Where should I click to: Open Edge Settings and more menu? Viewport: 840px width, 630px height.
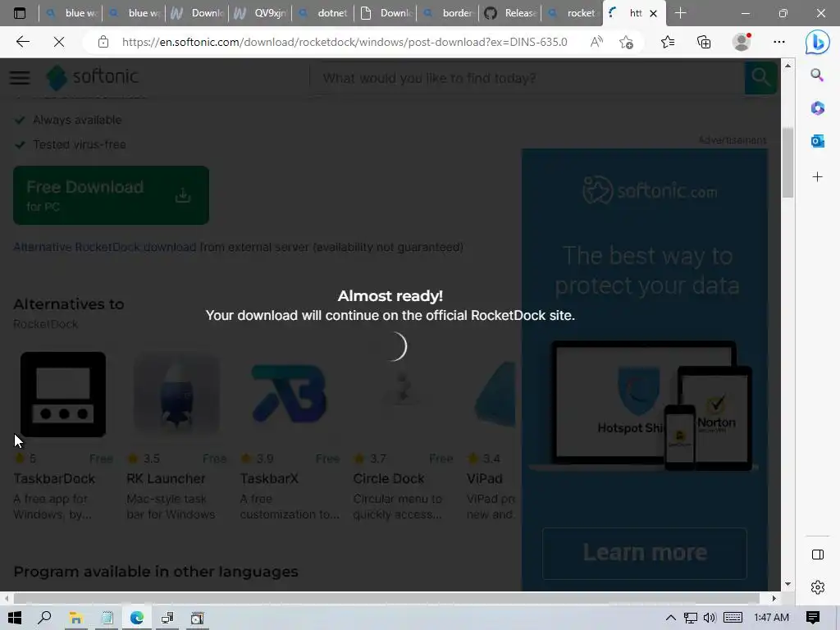(x=779, y=42)
